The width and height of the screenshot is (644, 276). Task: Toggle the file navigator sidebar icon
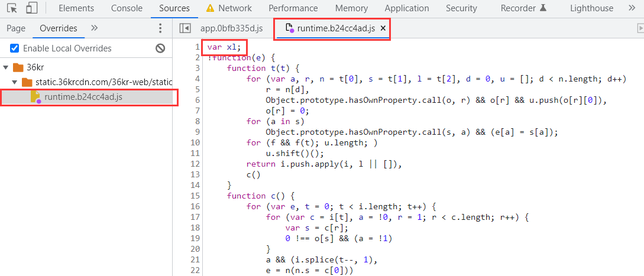[x=185, y=28]
